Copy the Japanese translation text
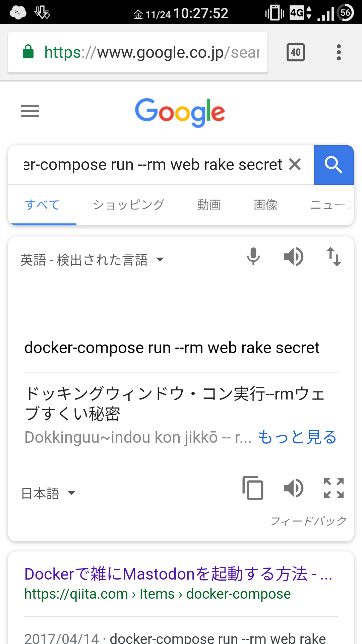 pyautogui.click(x=253, y=488)
